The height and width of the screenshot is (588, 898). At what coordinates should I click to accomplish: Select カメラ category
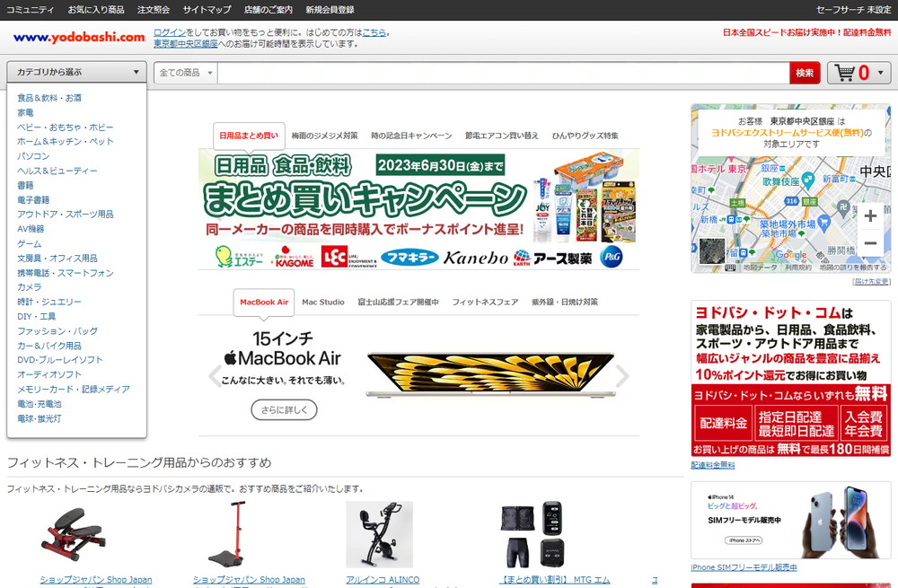[30, 287]
